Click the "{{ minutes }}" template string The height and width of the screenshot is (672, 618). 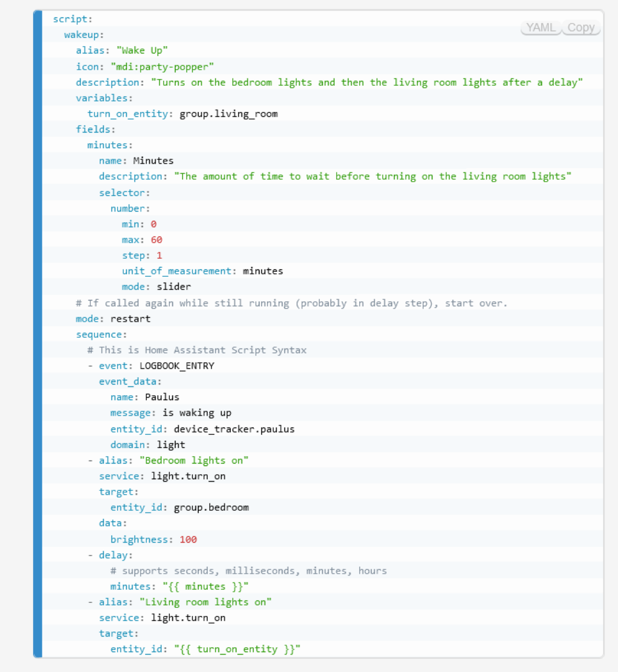tap(205, 586)
